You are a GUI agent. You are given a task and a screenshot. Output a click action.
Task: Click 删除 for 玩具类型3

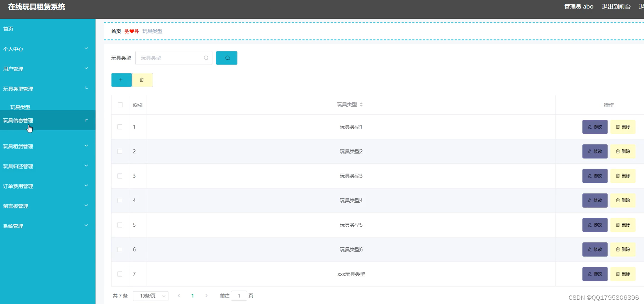tap(623, 176)
